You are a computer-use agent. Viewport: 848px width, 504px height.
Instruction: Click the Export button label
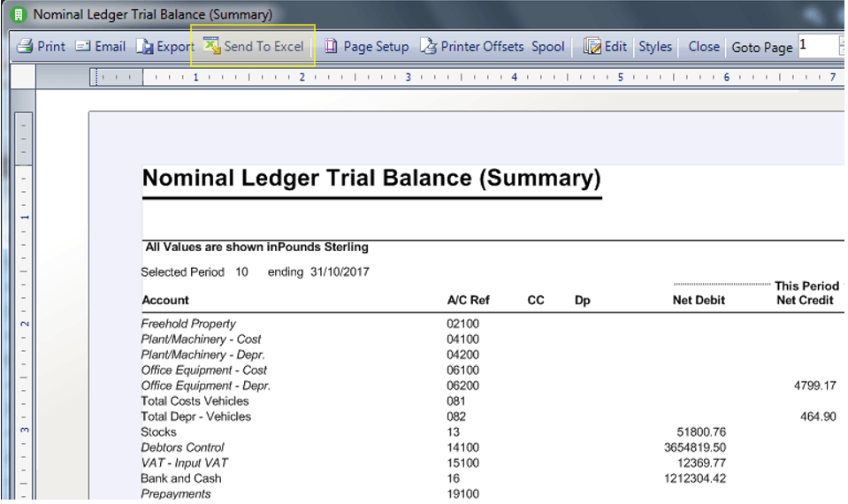pos(175,47)
